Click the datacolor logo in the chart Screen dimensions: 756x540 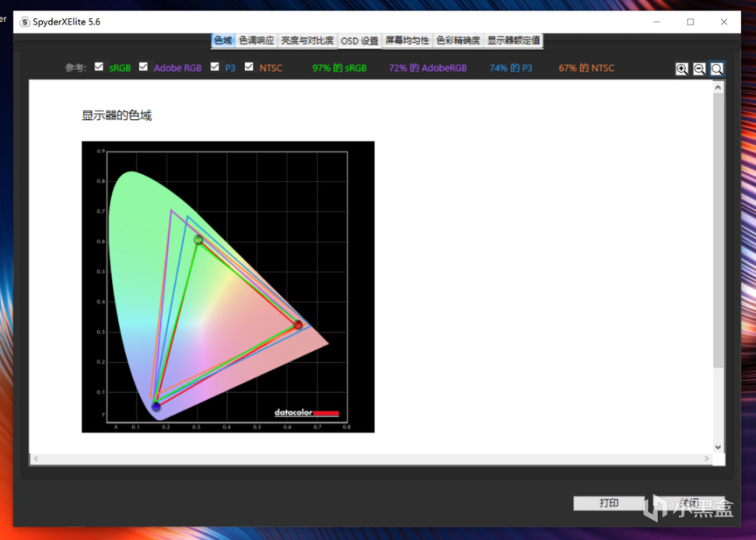(306, 412)
